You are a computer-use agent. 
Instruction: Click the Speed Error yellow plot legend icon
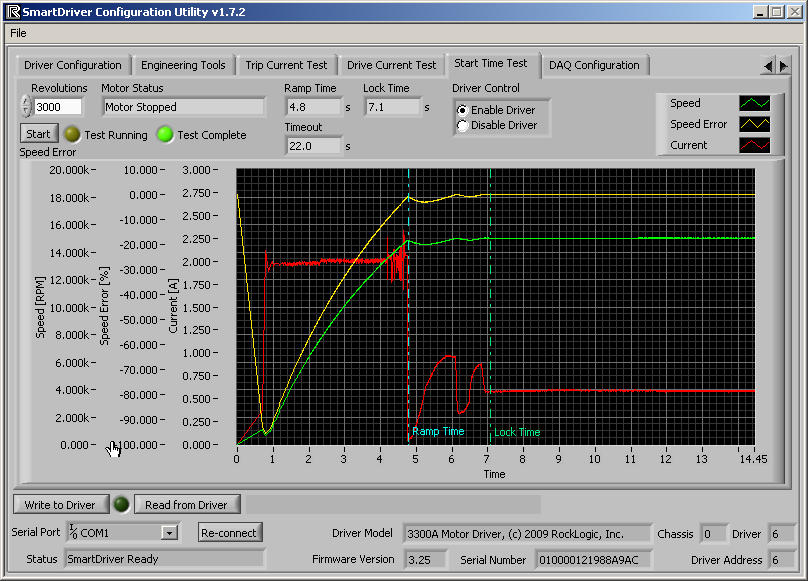click(755, 124)
